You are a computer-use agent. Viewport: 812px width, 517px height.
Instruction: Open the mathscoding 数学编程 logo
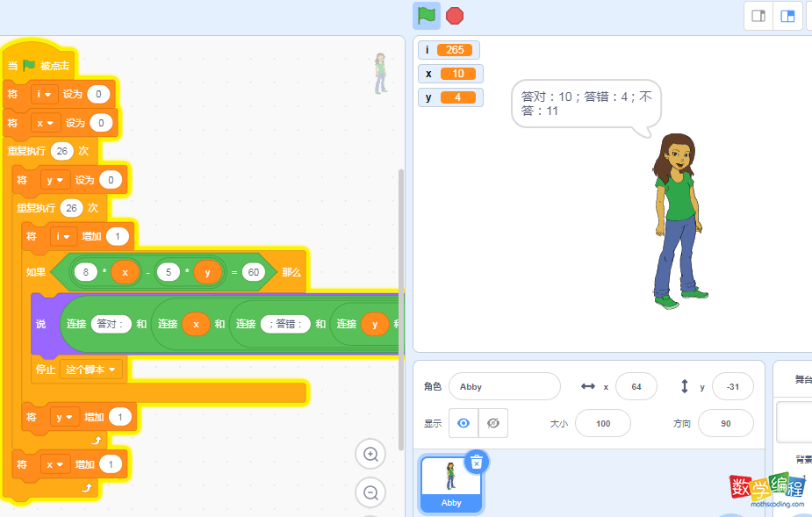[766, 488]
